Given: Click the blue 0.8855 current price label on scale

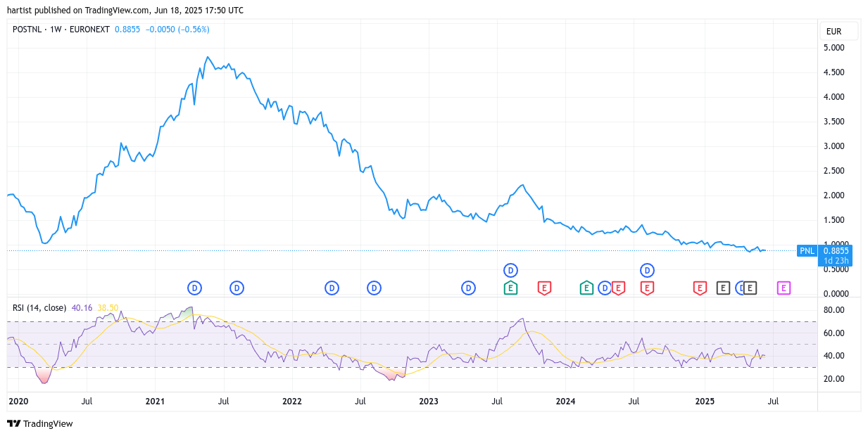Looking at the screenshot, I should point(836,250).
